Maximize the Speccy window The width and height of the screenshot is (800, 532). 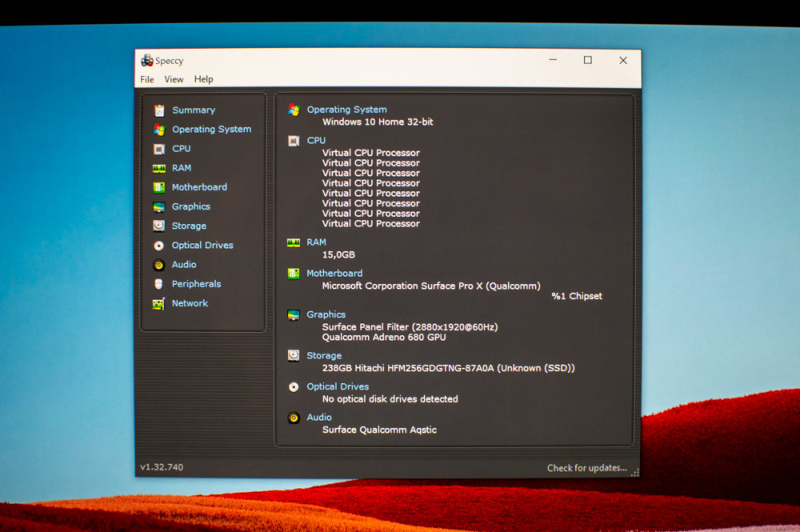[588, 60]
